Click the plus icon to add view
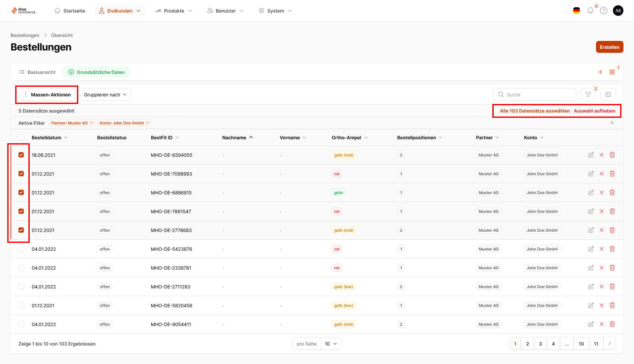This screenshot has width=634, height=364. point(600,72)
